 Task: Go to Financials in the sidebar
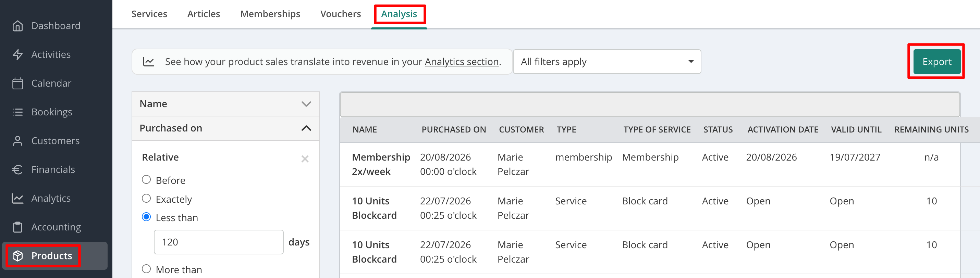tap(53, 169)
